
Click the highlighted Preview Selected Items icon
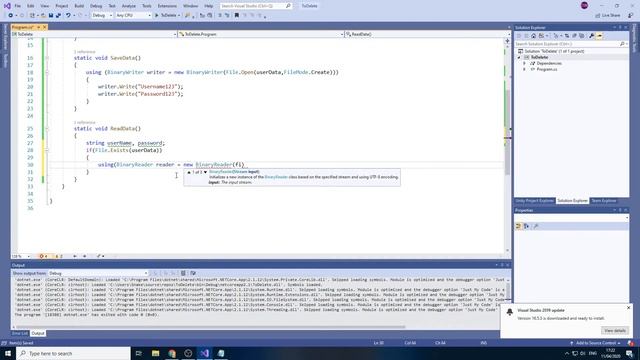[x=599, y=36]
